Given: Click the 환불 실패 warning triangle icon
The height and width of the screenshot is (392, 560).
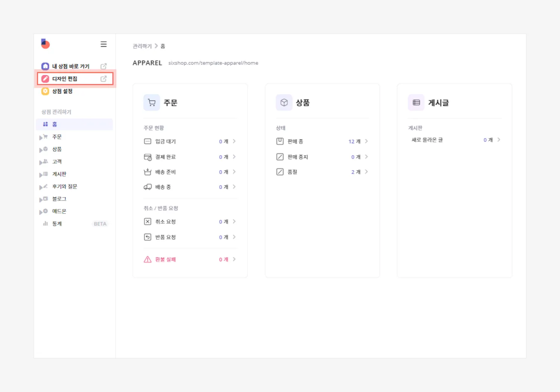Looking at the screenshot, I should click(147, 259).
